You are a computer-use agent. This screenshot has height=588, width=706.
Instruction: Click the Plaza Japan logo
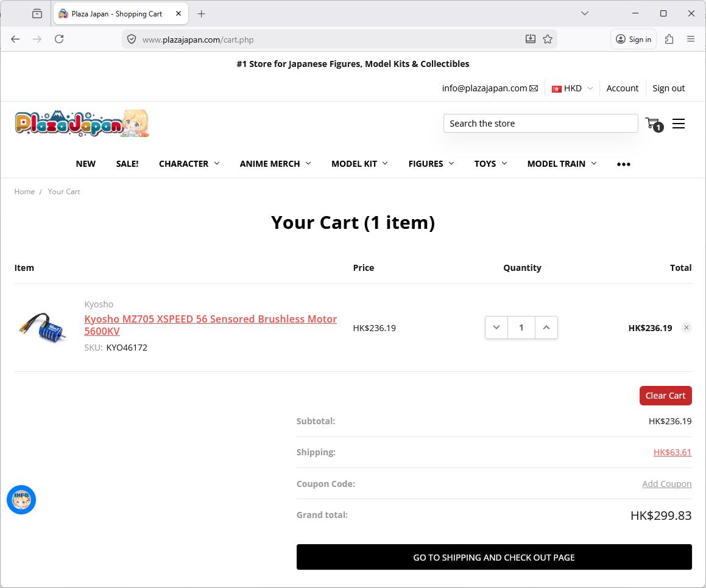[82, 124]
